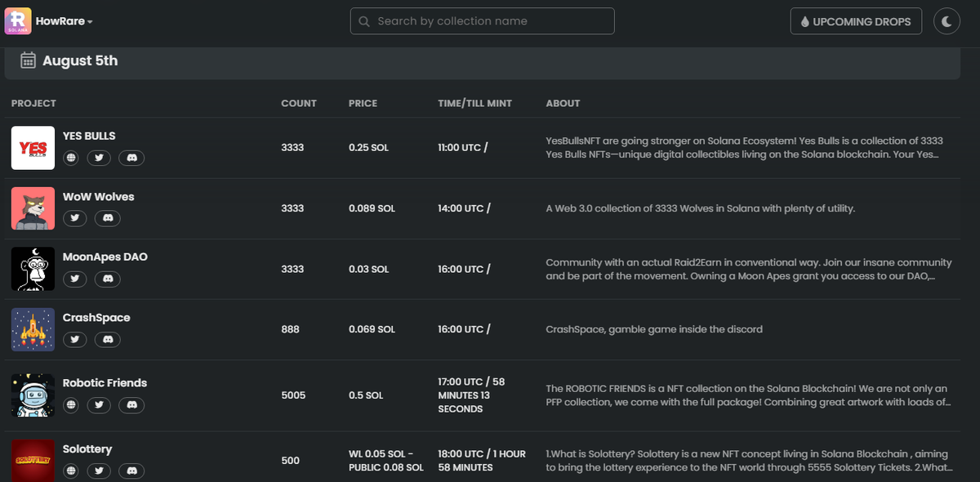Click the 500 count for Solottery
The height and width of the screenshot is (482, 980).
click(x=290, y=461)
